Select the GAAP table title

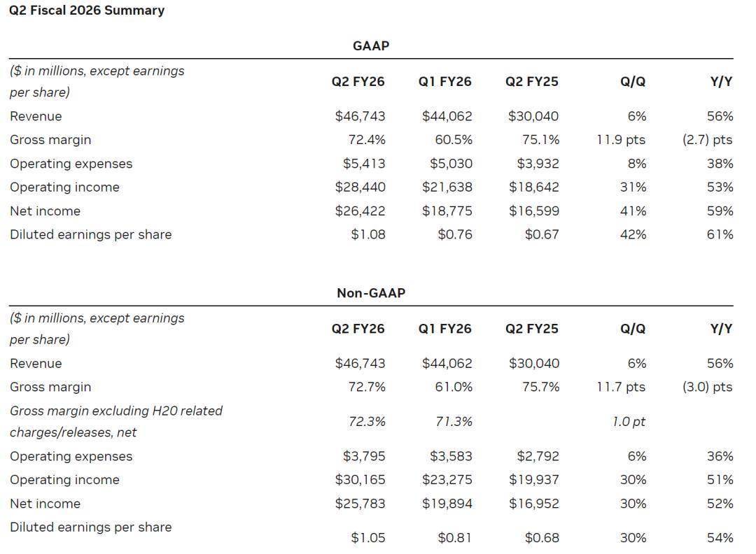click(x=371, y=45)
